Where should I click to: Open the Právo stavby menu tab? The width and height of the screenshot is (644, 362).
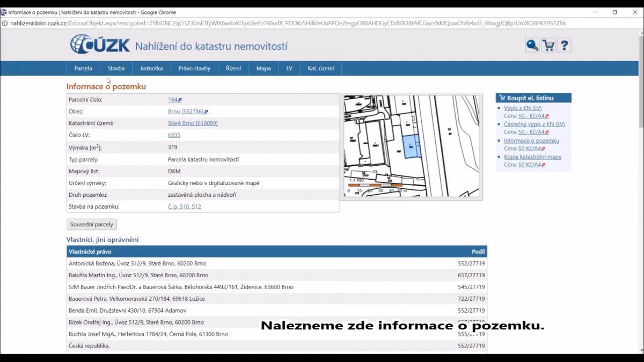click(x=194, y=68)
